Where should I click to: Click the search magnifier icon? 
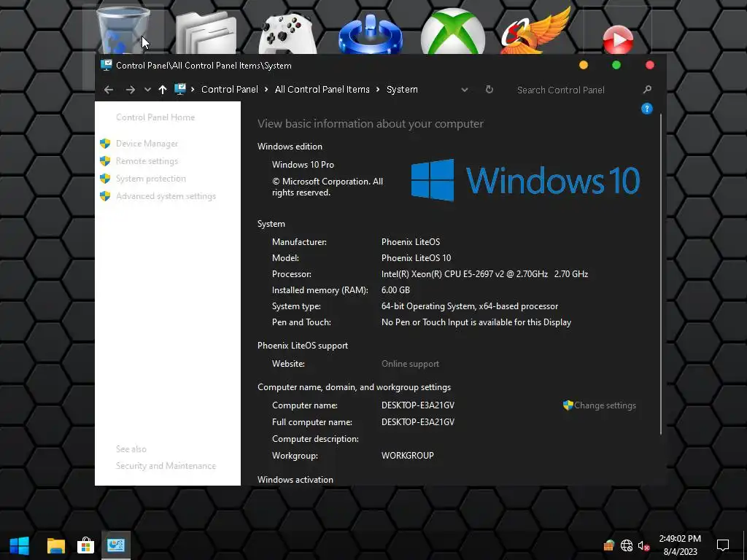click(x=647, y=90)
